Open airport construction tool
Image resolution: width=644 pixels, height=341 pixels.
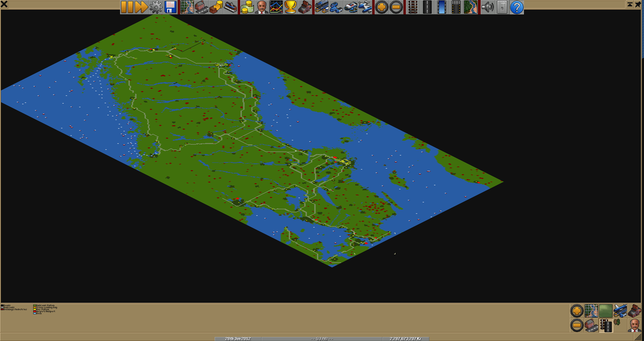pos(456,7)
